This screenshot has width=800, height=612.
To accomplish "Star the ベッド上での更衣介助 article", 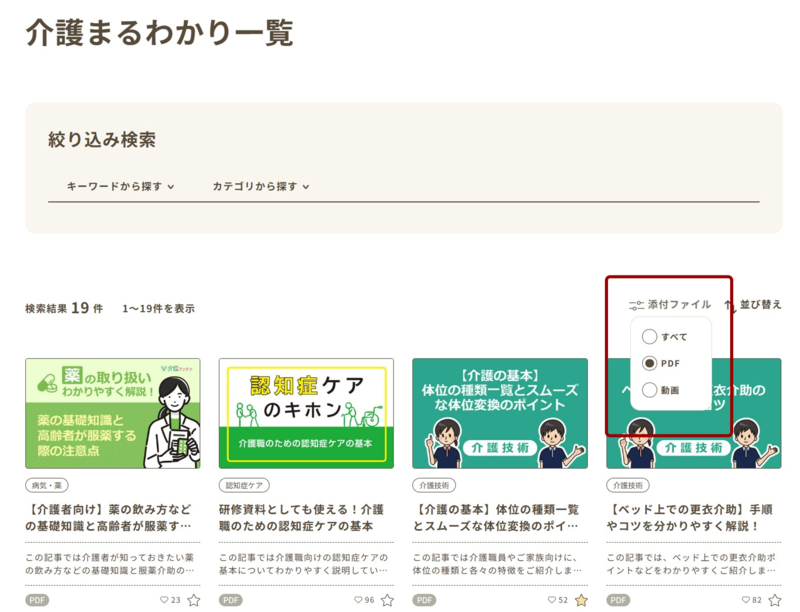I will point(774,600).
